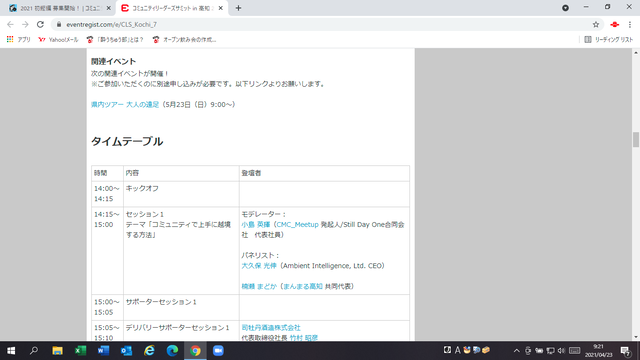The width and height of the screenshot is (640, 360).
Task: Open the リーディング リスト panel
Action: click(609, 40)
